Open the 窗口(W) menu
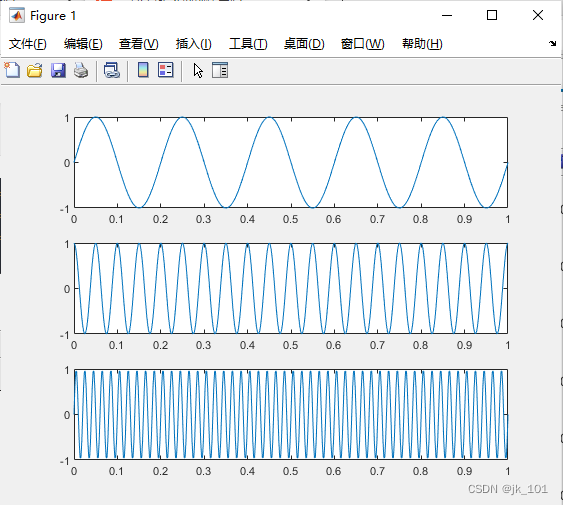This screenshot has height=505, width=563. click(363, 44)
